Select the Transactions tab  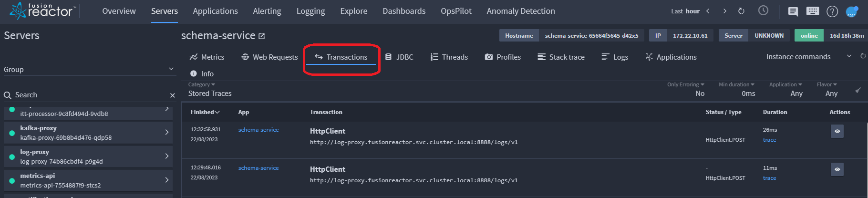[x=341, y=57]
